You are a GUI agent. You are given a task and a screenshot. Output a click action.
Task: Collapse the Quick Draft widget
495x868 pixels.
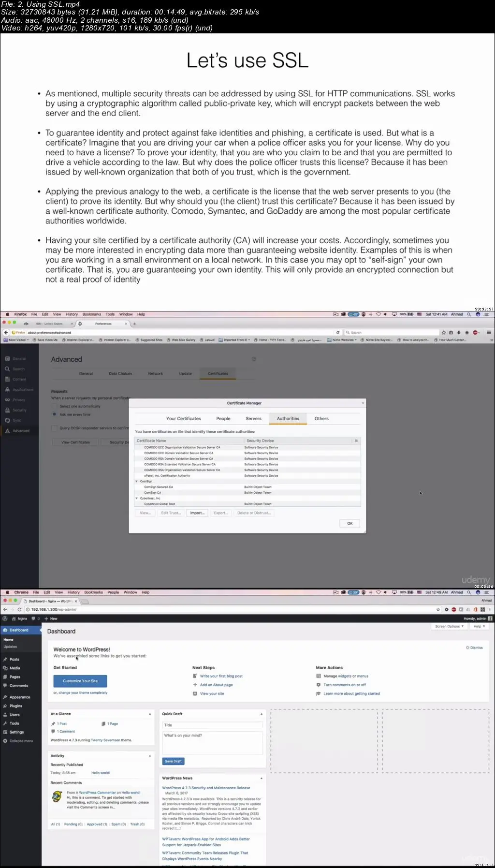[x=262, y=714]
